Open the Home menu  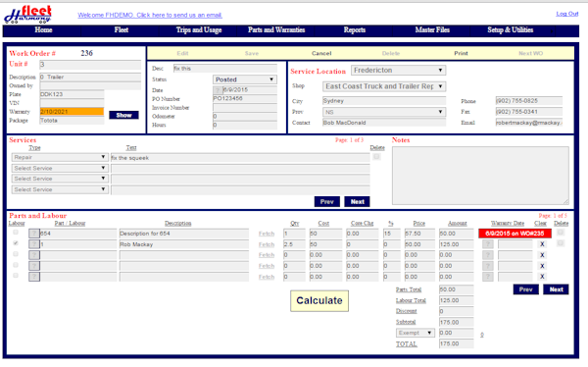(x=43, y=30)
